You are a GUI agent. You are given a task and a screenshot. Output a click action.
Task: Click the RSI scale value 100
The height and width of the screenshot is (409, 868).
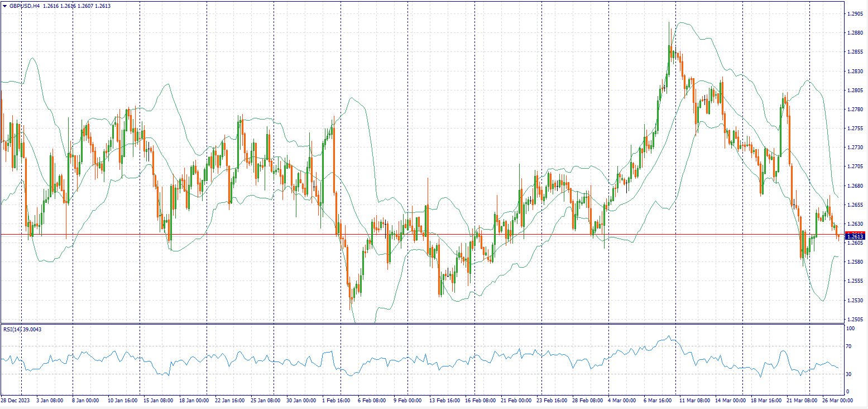pos(850,329)
